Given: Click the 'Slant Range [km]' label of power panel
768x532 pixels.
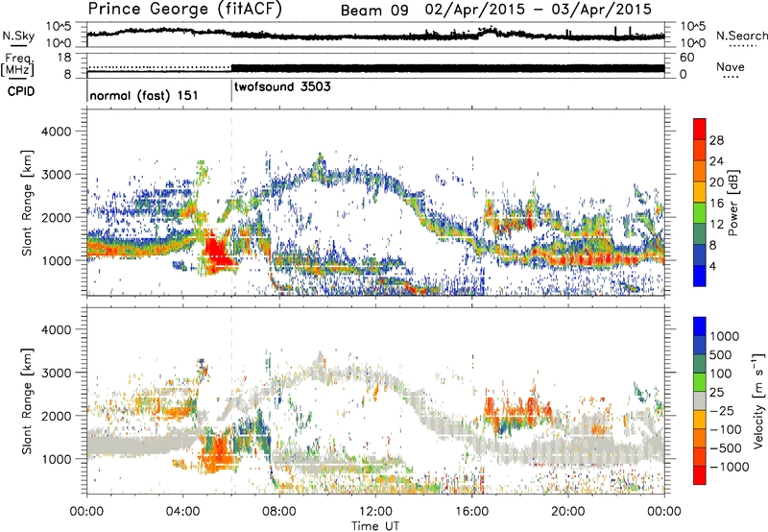Looking at the screenshot, I should point(27,203).
